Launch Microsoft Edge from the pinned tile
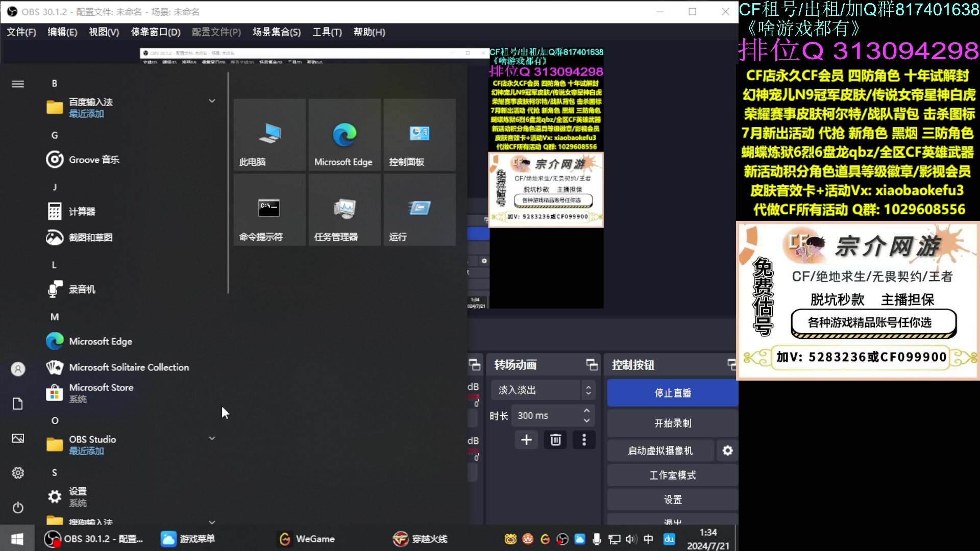Screen dimensions: 980x551 coord(345,135)
